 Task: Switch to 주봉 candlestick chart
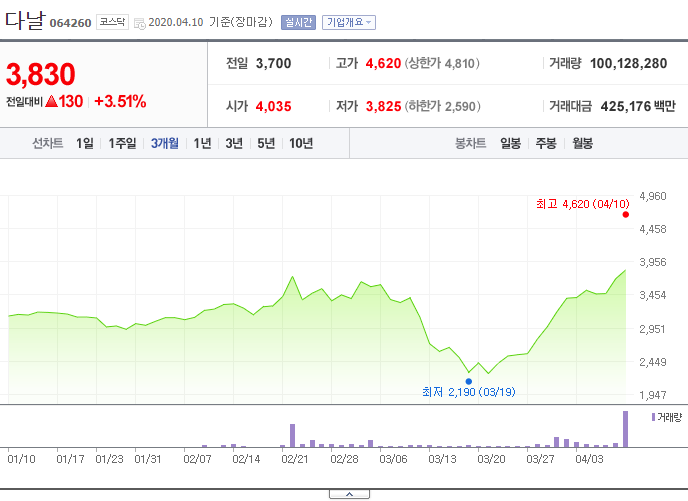point(546,143)
